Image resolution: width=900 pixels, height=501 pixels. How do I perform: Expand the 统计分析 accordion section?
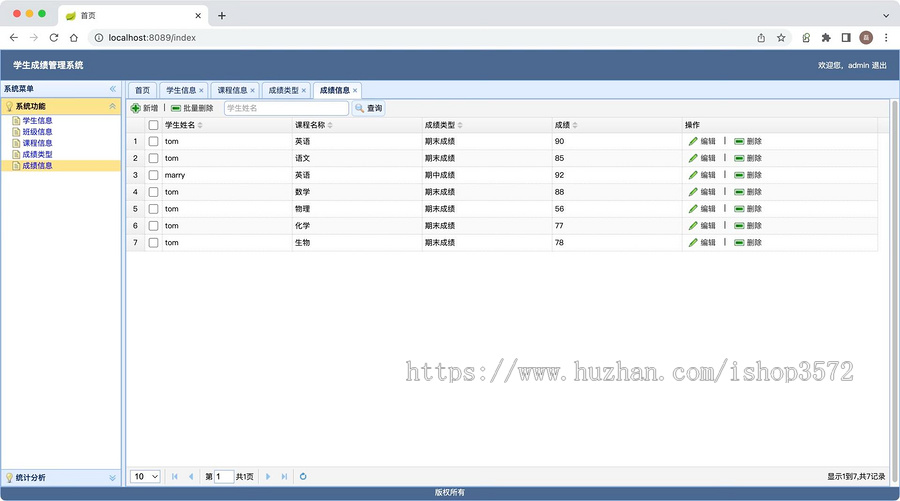[x=112, y=477]
